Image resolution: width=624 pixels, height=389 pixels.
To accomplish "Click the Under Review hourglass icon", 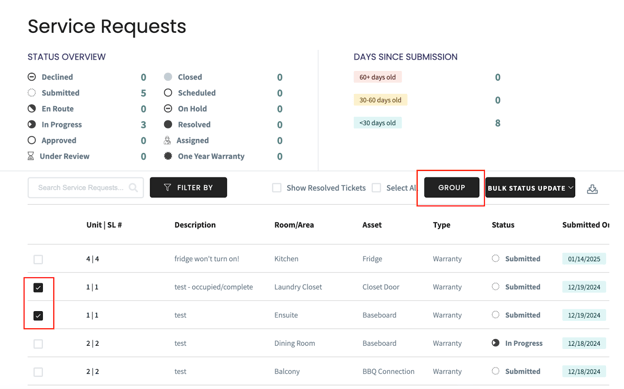I will tap(31, 156).
